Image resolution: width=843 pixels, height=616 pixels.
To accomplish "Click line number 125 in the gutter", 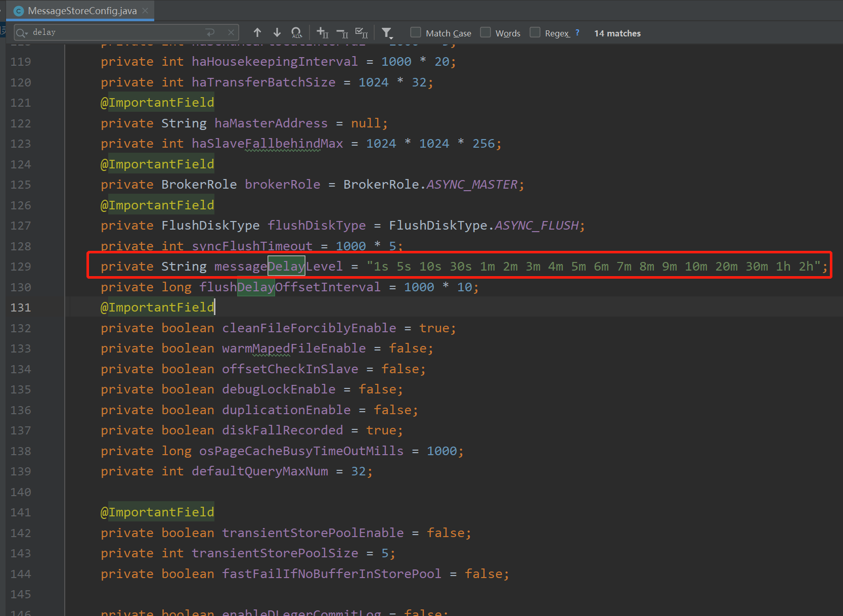I will coord(21,185).
